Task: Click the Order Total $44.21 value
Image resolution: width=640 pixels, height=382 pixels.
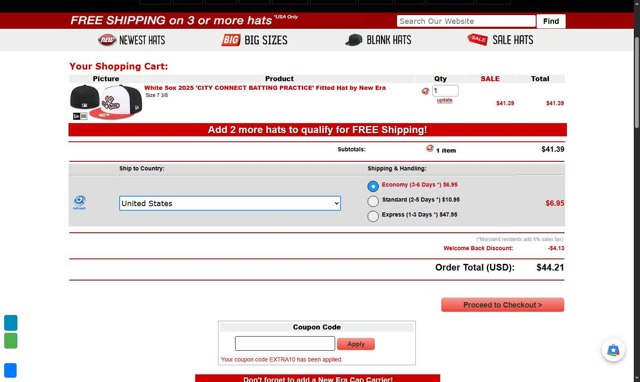Action: [550, 268]
